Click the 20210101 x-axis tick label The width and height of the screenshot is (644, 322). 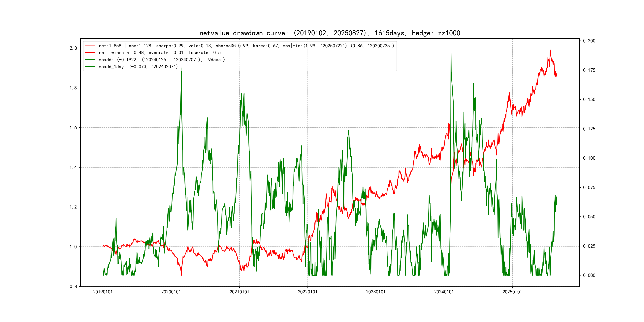[239, 292]
